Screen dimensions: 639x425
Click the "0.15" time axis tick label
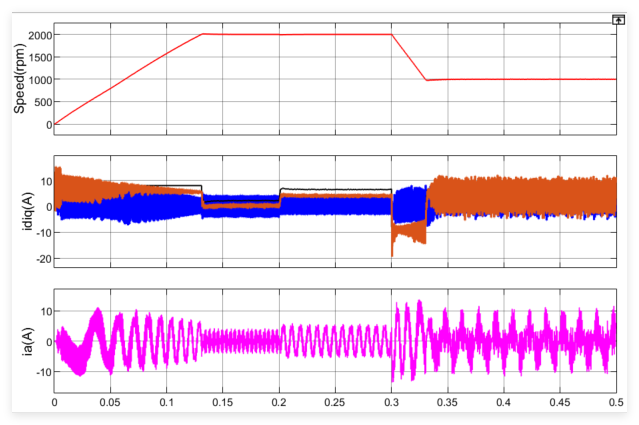(x=223, y=403)
